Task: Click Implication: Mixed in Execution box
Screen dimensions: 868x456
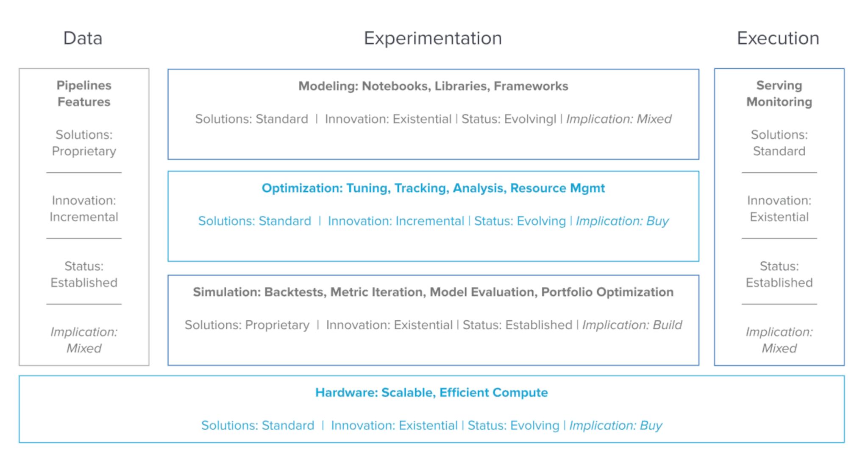Action: [779, 340]
